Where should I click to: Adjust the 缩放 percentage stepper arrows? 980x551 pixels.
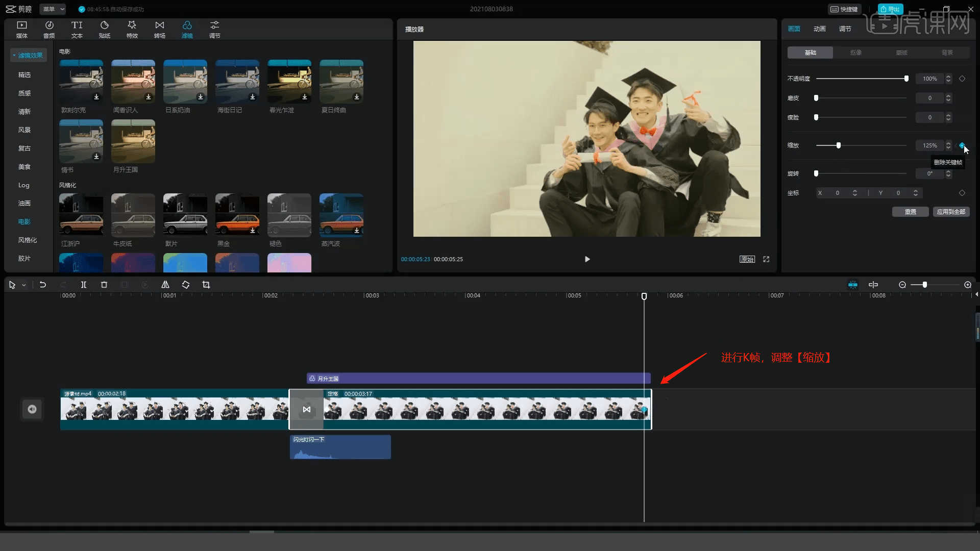point(948,145)
